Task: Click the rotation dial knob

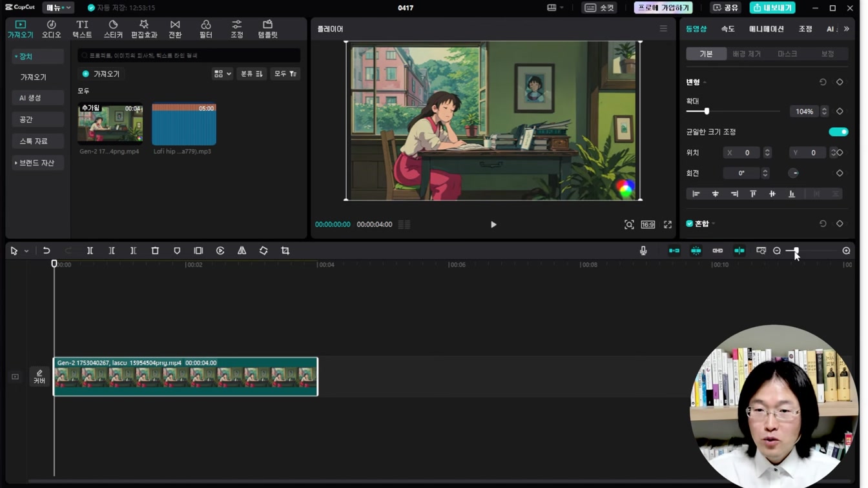Action: 794,173
